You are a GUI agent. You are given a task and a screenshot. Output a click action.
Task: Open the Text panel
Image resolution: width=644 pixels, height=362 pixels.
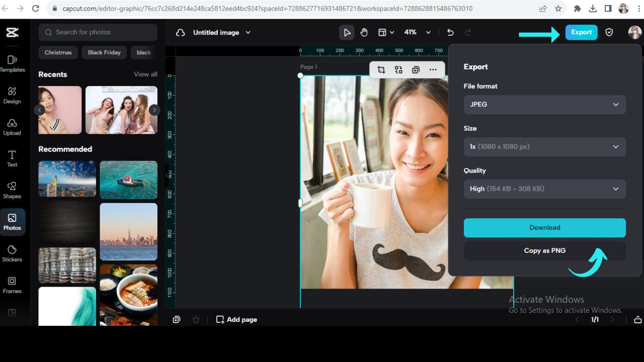click(x=12, y=159)
